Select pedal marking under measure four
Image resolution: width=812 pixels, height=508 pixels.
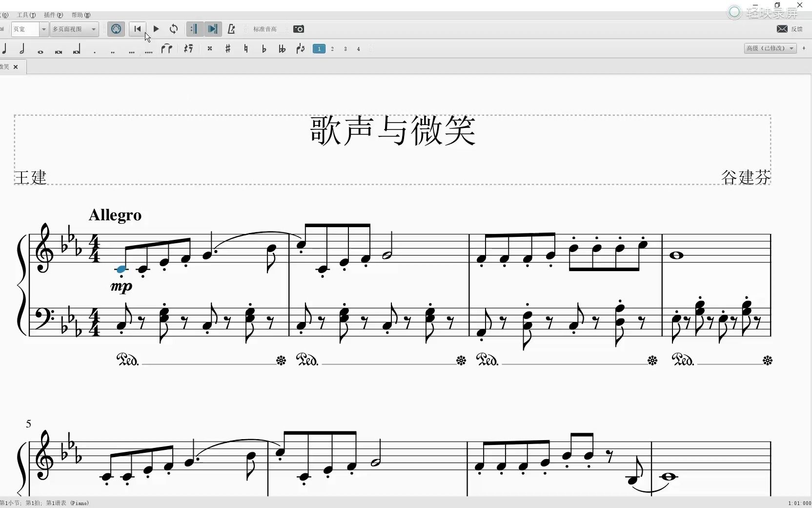(x=683, y=360)
